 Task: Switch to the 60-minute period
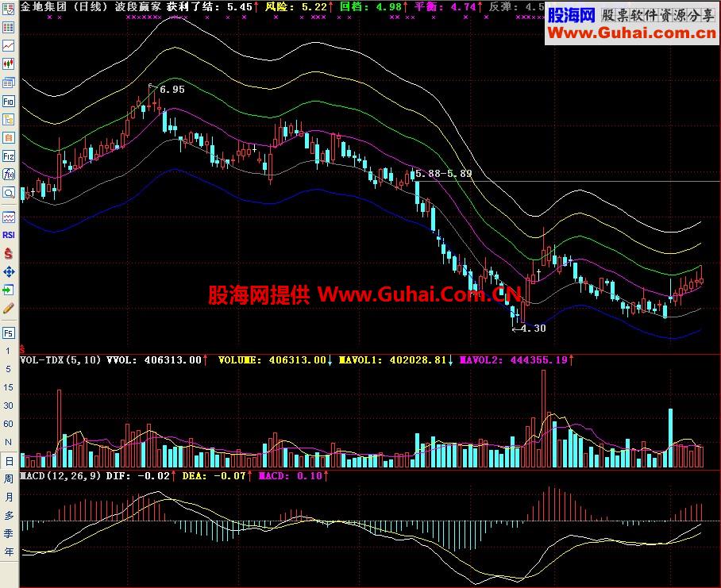pos(8,424)
